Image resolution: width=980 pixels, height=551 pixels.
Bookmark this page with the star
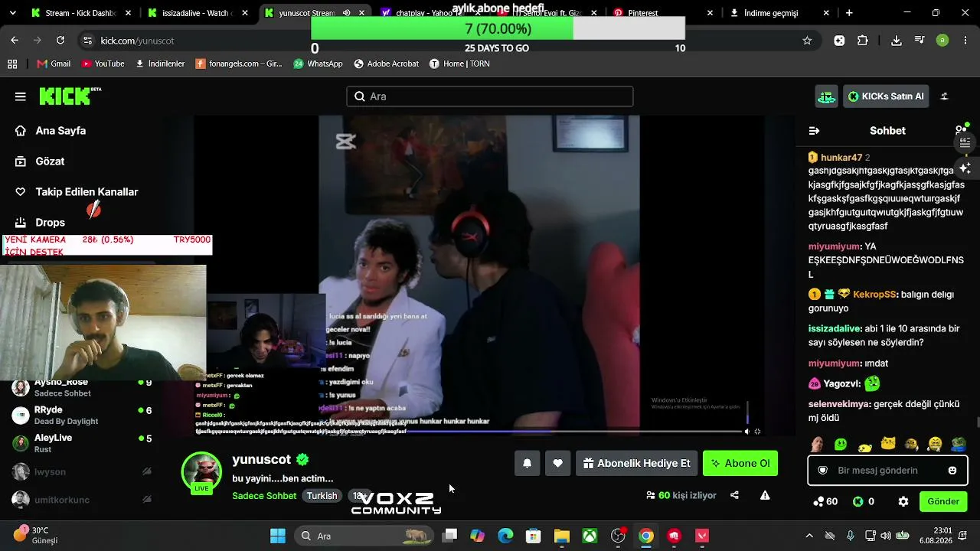(807, 41)
